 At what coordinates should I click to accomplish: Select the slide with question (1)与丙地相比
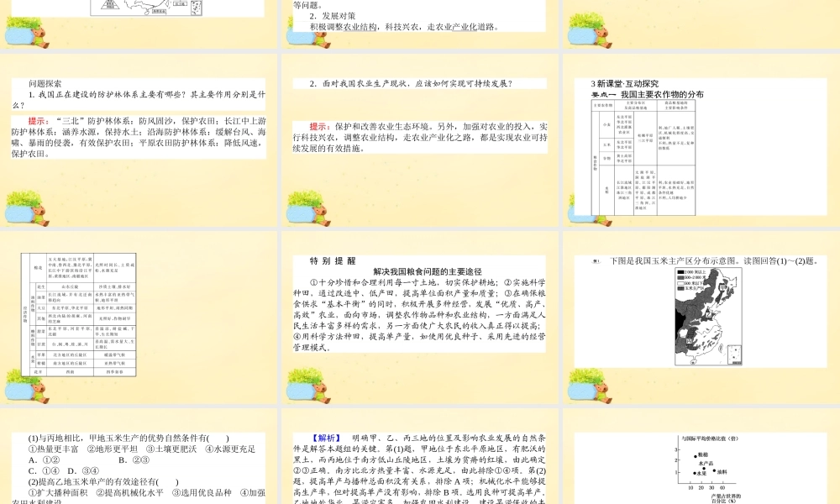[x=139, y=456]
